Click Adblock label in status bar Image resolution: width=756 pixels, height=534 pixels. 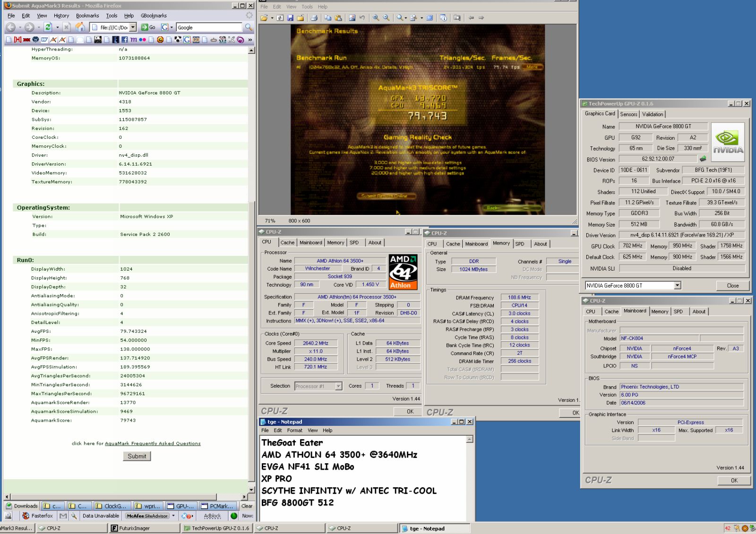(x=212, y=516)
